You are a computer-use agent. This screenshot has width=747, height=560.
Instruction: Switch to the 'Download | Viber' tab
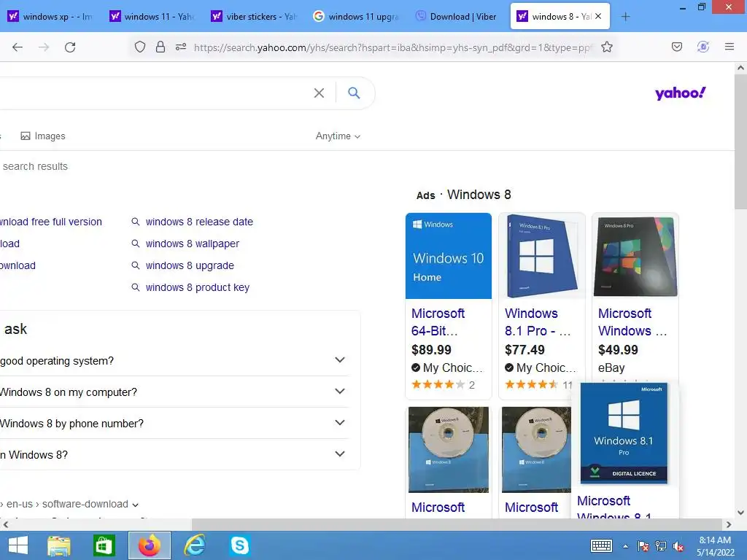pyautogui.click(x=458, y=17)
